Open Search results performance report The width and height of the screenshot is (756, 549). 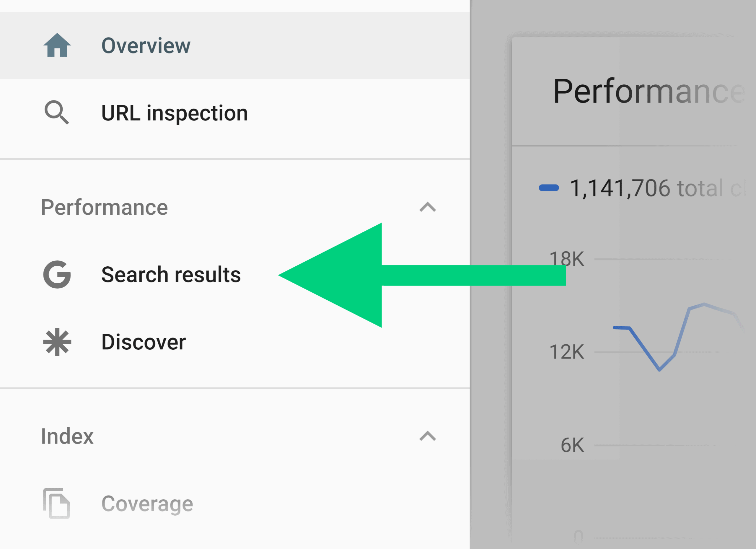click(x=171, y=275)
